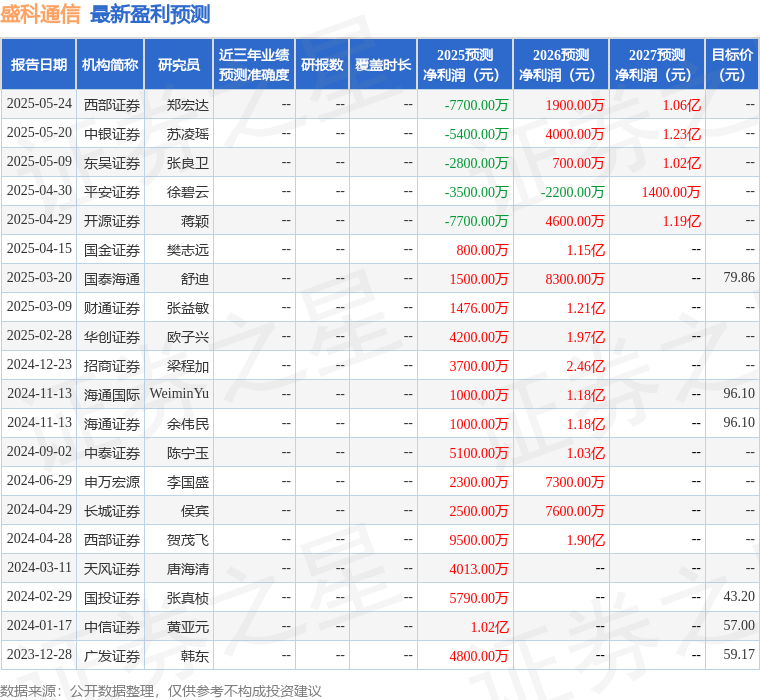
Task: Select the 4013.00万 value
Action: point(478,569)
